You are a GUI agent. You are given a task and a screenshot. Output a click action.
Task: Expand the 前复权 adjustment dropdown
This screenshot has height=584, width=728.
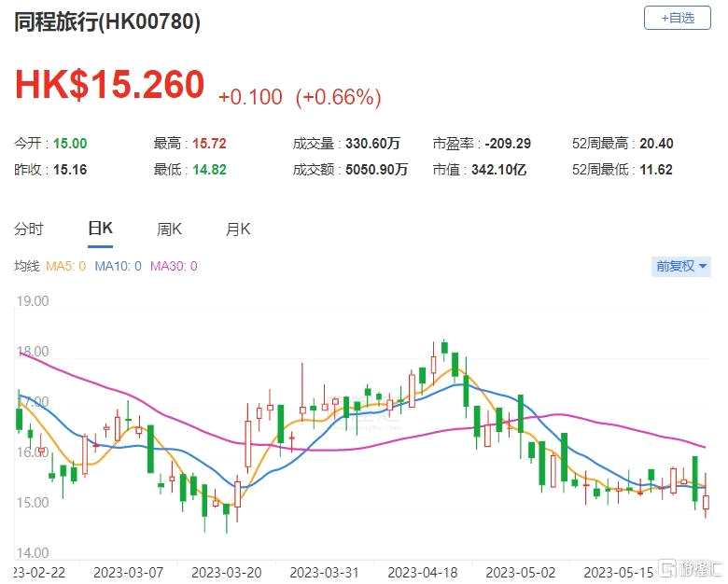[681, 267]
